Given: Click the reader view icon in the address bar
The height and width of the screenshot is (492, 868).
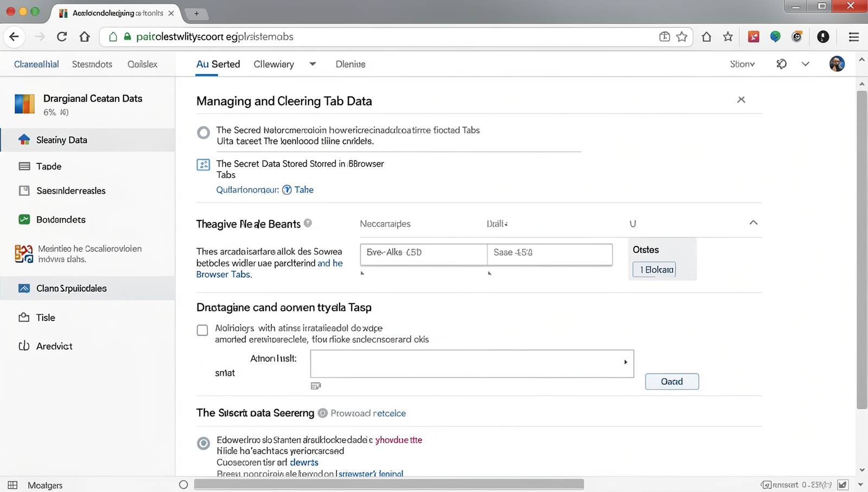Looking at the screenshot, I should 665,37.
